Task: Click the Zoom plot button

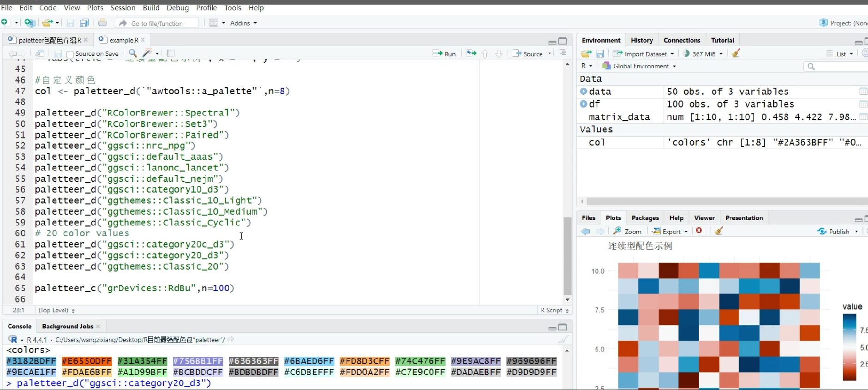Action: [627, 231]
